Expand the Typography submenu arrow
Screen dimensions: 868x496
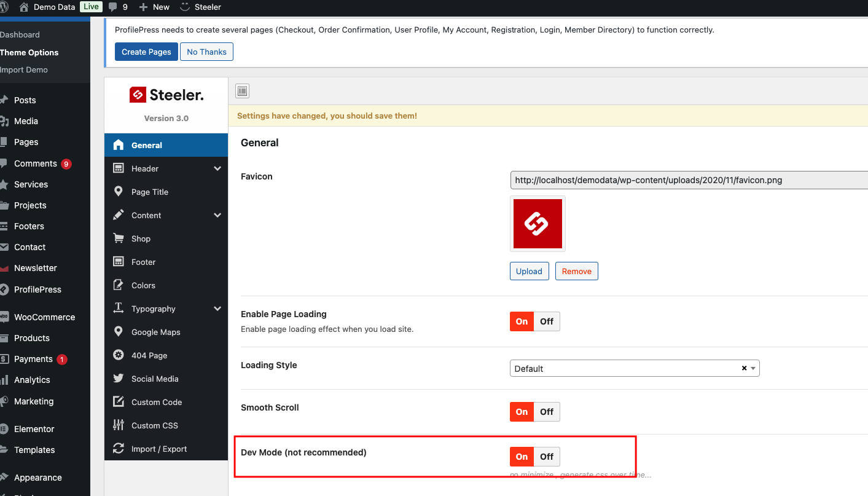tap(217, 309)
